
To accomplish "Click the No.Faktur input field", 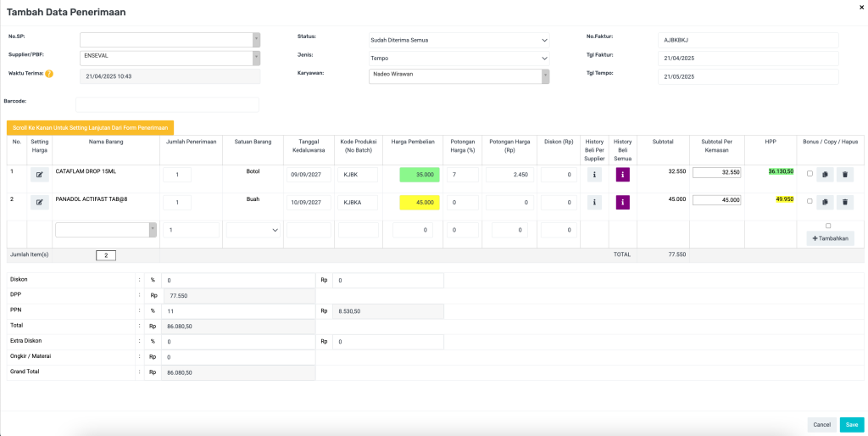I will 748,40.
